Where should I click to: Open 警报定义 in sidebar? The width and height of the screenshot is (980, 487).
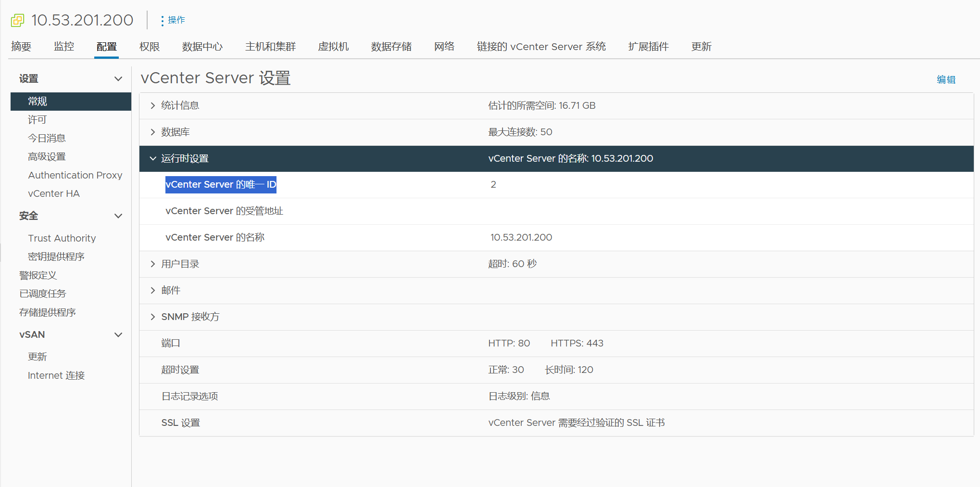[38, 275]
